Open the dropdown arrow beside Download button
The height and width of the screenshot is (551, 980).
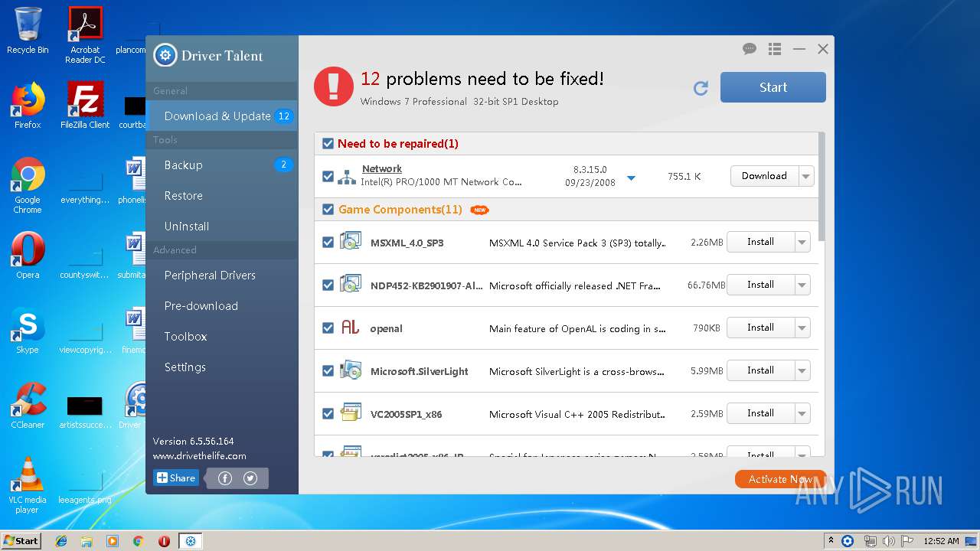click(805, 176)
